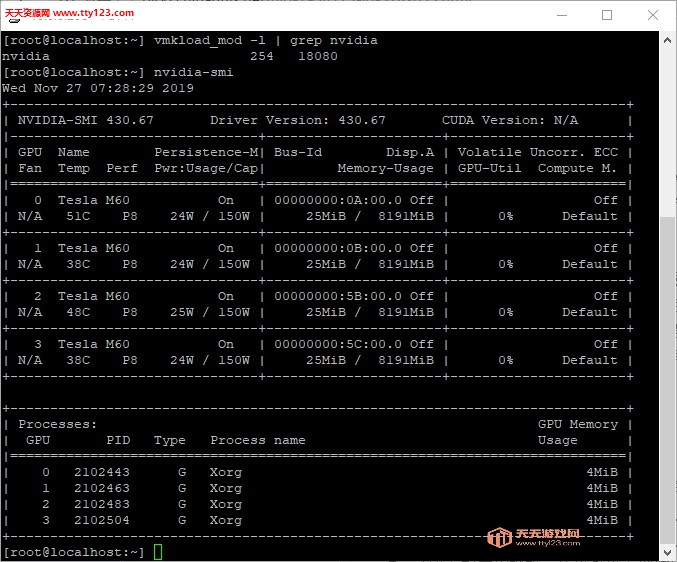
Task: Click PID '2102463'
Action: click(102, 488)
